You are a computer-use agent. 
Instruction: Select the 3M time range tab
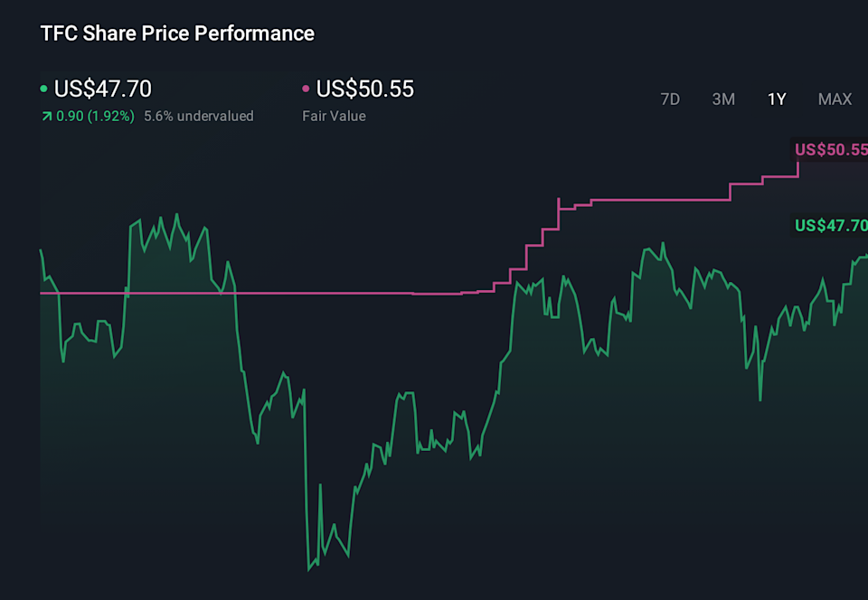click(723, 99)
